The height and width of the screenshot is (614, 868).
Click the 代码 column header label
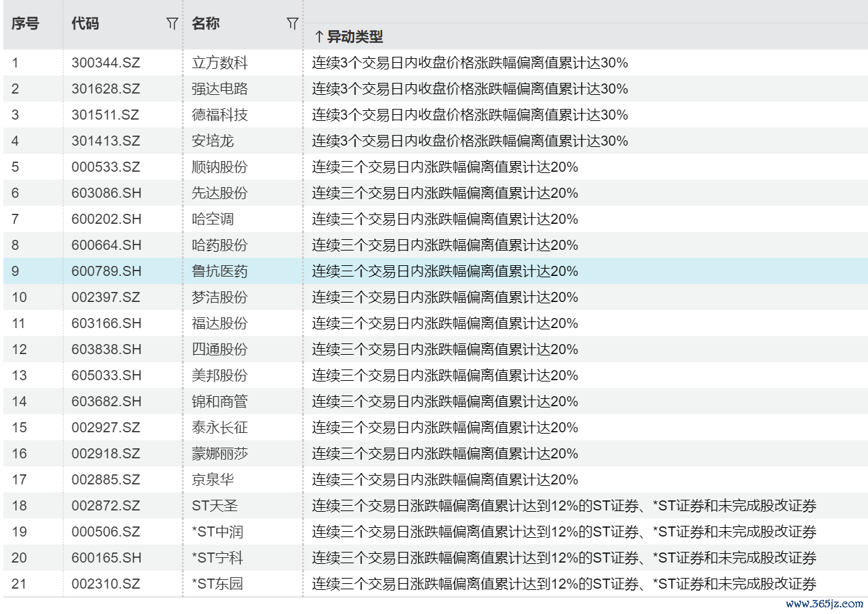86,23
